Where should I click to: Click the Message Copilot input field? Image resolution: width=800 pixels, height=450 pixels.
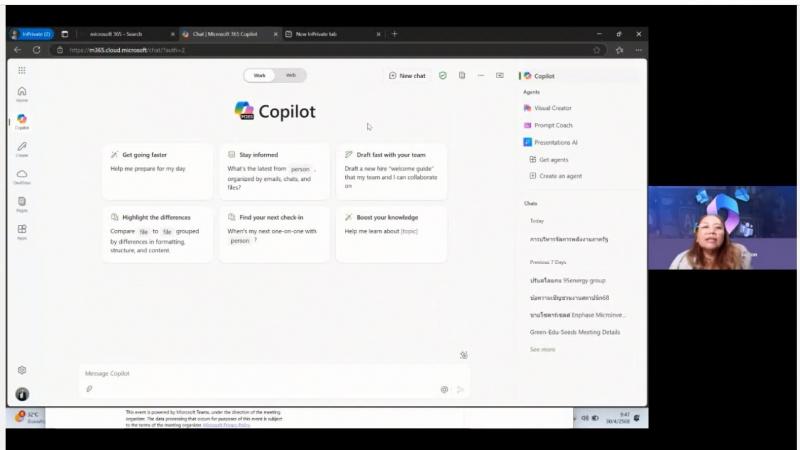[274, 373]
